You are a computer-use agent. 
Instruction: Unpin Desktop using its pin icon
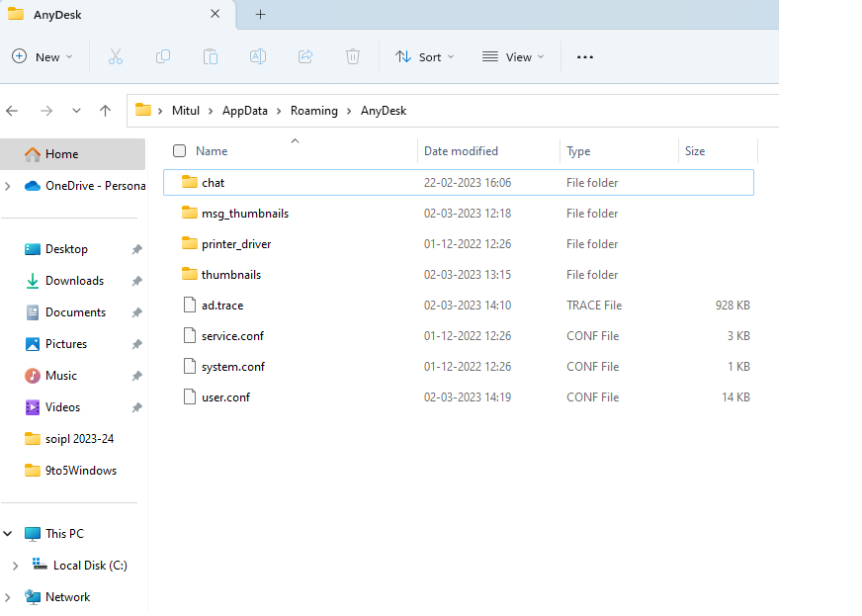click(x=136, y=249)
